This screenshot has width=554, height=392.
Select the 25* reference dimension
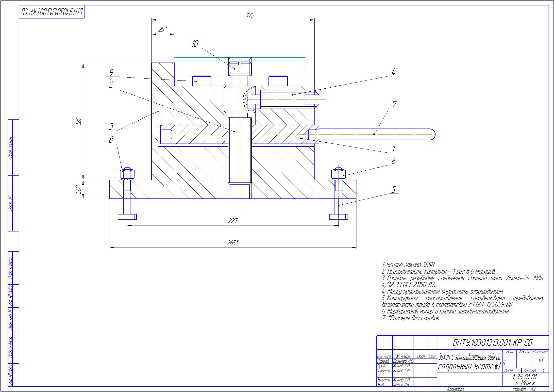[x=162, y=30]
